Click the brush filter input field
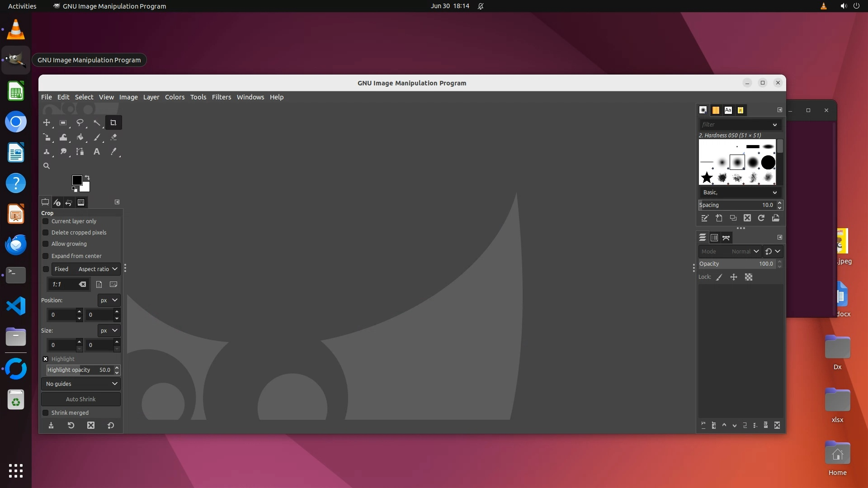Image resolution: width=868 pixels, height=488 pixels. pos(735,125)
